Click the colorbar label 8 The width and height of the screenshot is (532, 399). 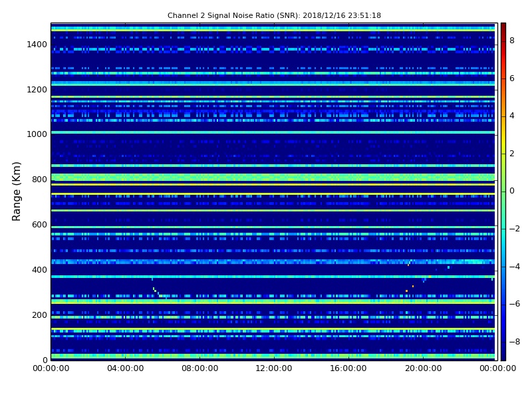[512, 41]
